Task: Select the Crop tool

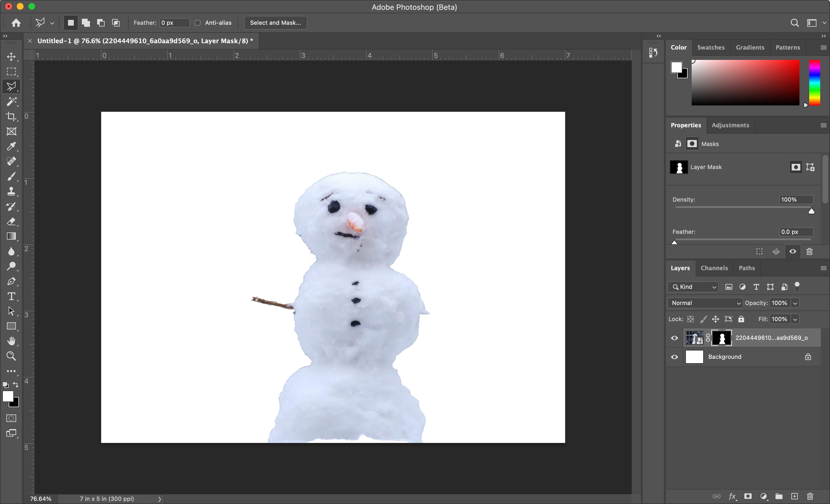Action: pos(12,116)
